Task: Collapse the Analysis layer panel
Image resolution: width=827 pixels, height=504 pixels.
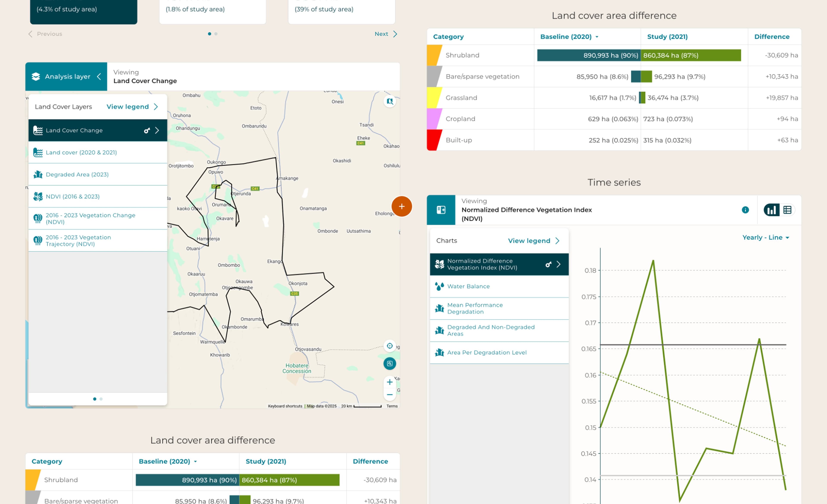Action: [x=99, y=76]
